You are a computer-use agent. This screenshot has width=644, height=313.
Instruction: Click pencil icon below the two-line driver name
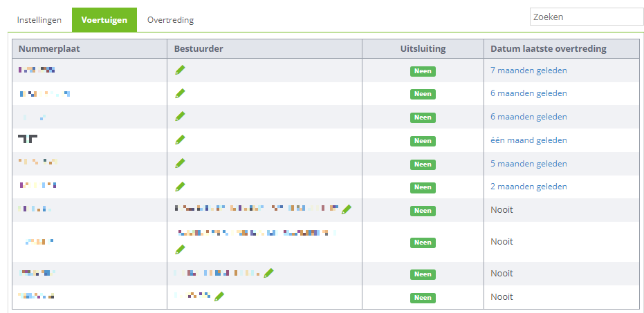coord(180,249)
